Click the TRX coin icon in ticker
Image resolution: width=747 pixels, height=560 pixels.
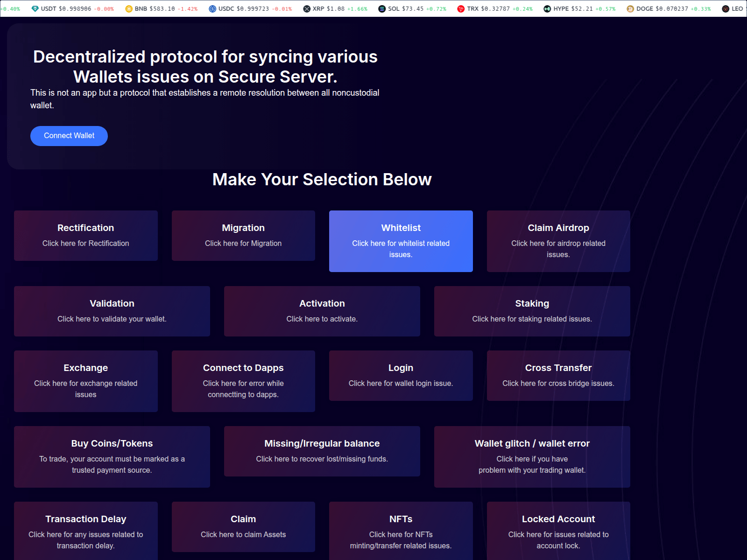461,9
